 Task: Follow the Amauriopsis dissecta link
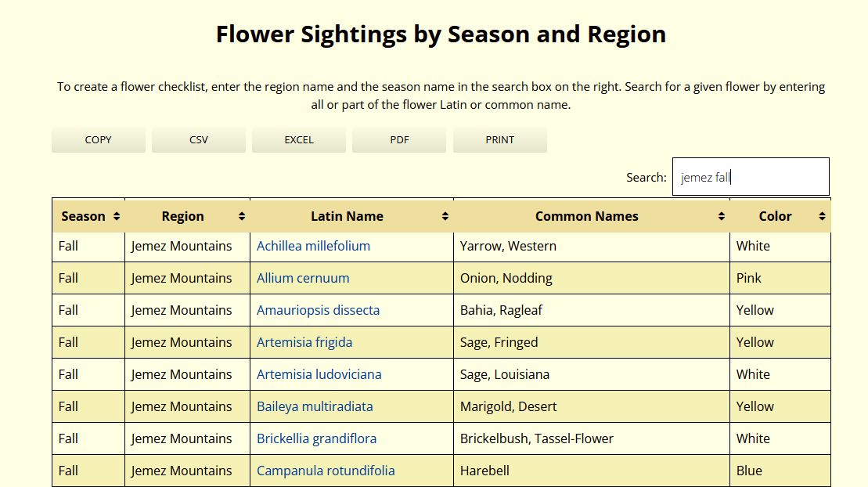[x=319, y=310]
